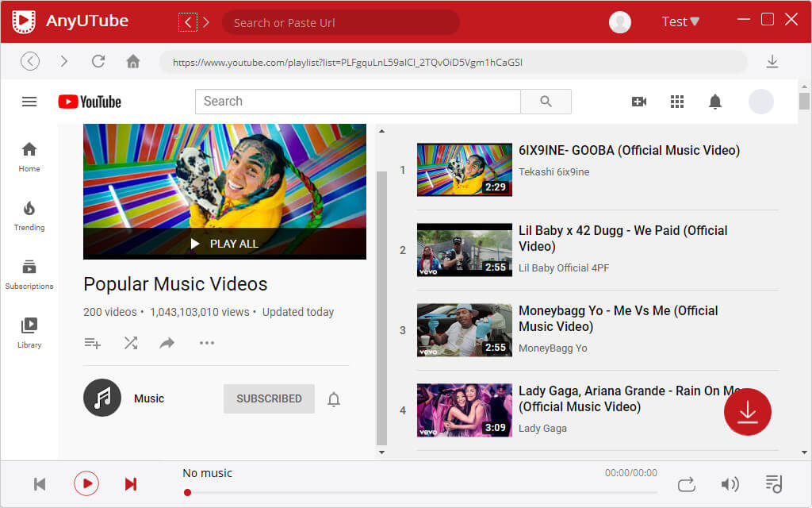Open the Lil Baby Official 4PF channel
Viewport: 812px width, 508px height.
(564, 268)
